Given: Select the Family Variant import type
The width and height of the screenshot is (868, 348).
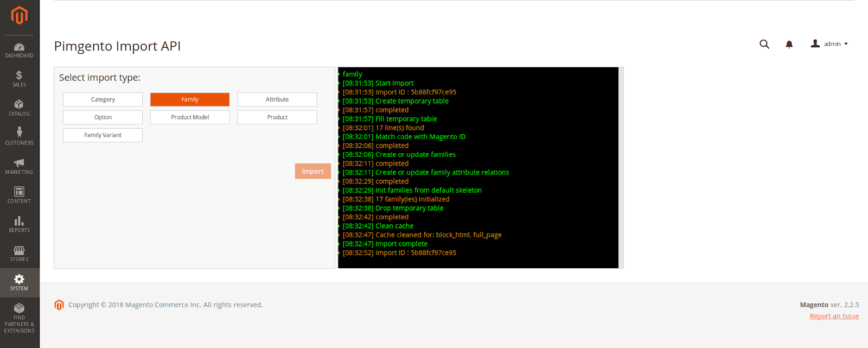Looking at the screenshot, I should pyautogui.click(x=103, y=135).
